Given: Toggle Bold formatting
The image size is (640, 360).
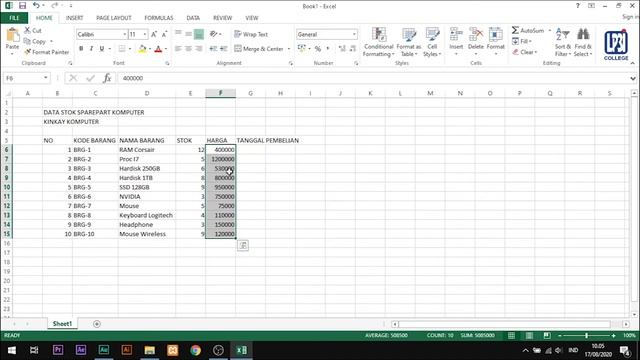Looking at the screenshot, I should [81, 49].
